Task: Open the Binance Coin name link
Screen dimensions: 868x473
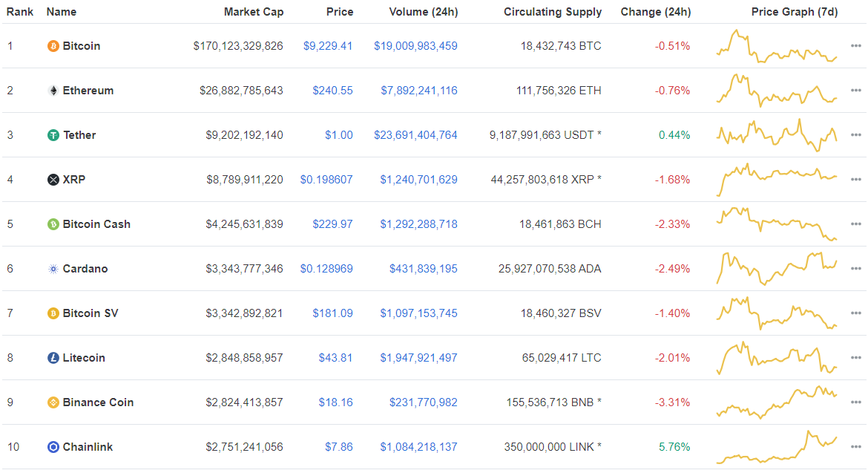Action: [x=98, y=402]
